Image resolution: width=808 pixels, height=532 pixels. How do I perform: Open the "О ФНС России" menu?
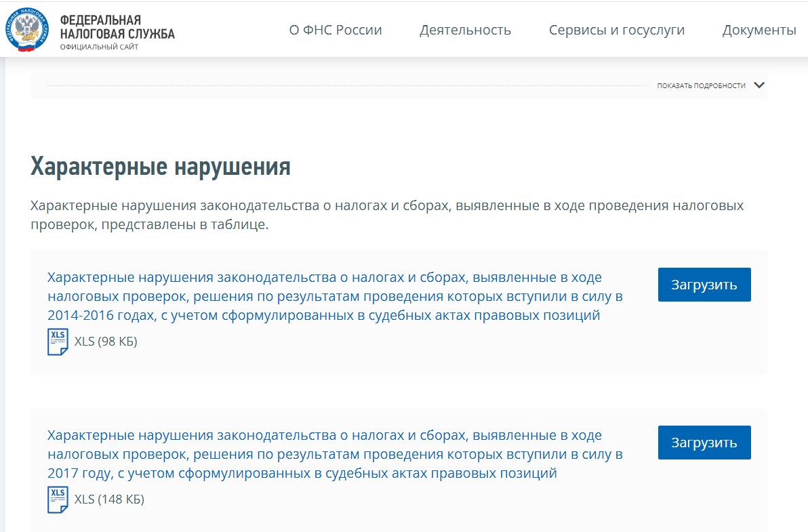(x=335, y=30)
